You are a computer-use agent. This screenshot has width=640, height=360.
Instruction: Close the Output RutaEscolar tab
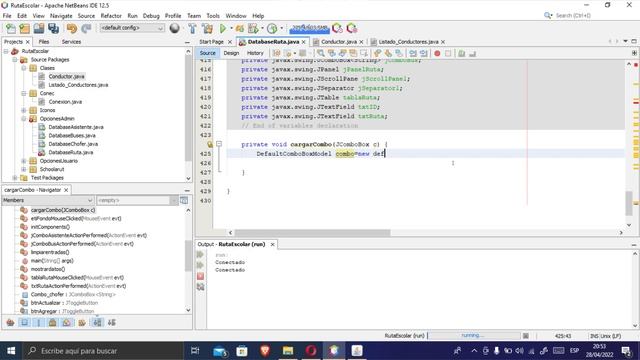[x=272, y=244]
